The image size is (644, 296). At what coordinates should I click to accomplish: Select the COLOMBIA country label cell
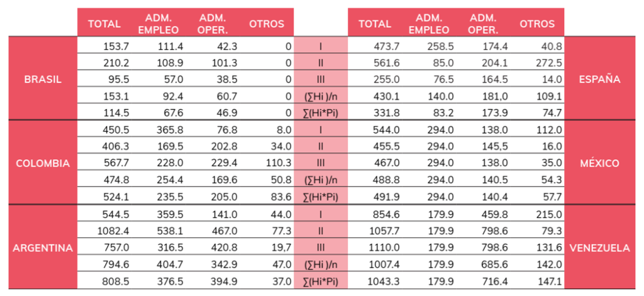[43, 163]
